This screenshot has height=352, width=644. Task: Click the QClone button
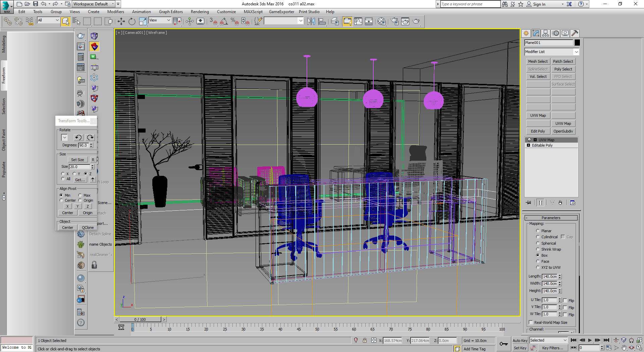pyautogui.click(x=88, y=228)
